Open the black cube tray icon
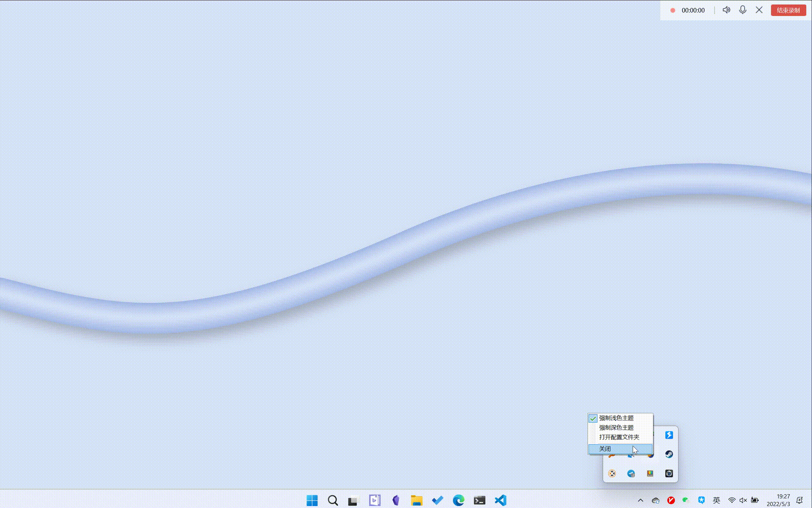Image resolution: width=812 pixels, height=508 pixels. click(669, 473)
